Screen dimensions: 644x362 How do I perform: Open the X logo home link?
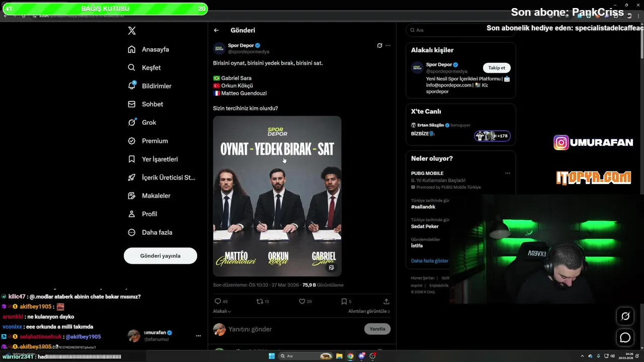click(132, 31)
